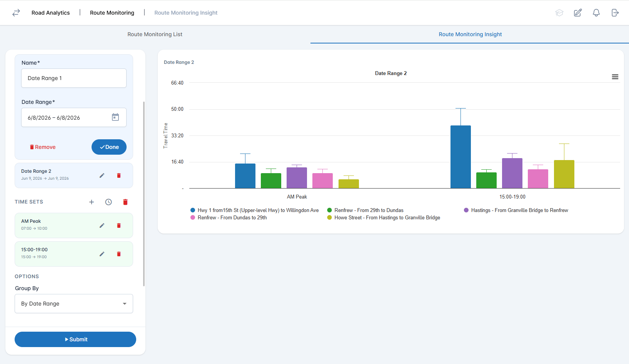
Task: Click Route Monitoring Insight breadcrumb
Action: click(186, 13)
